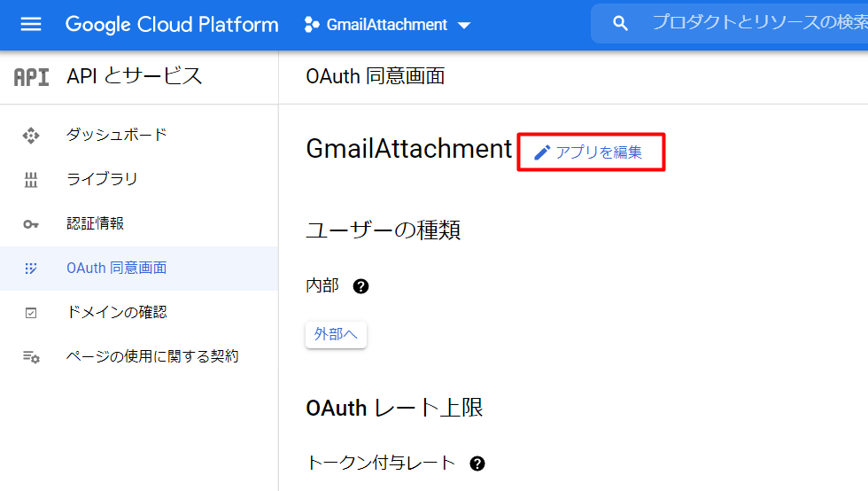Click the OAuth レート上限 heading
This screenshot has height=491, width=868.
point(394,409)
